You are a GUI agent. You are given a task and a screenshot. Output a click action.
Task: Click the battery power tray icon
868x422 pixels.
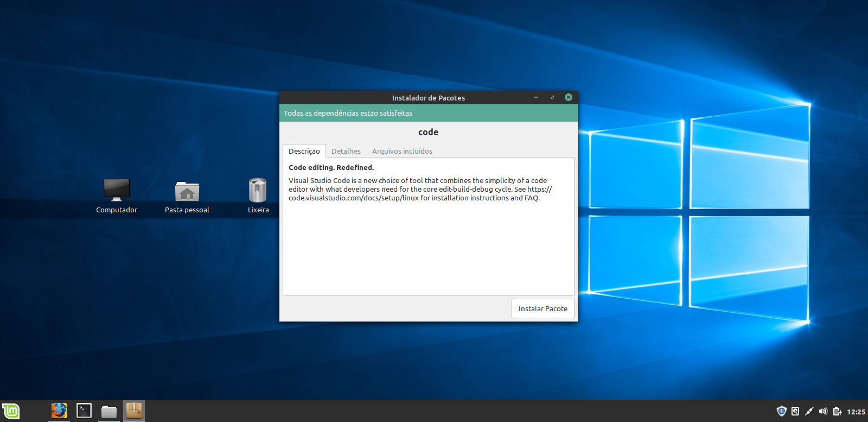tap(837, 411)
